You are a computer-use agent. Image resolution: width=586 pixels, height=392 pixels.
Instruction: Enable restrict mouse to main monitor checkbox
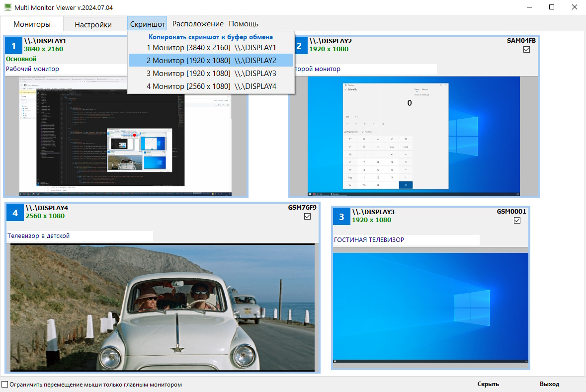(5, 385)
